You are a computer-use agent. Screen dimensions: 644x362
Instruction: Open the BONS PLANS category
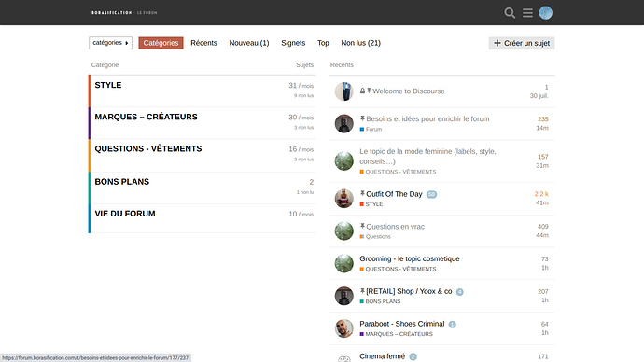coord(122,181)
